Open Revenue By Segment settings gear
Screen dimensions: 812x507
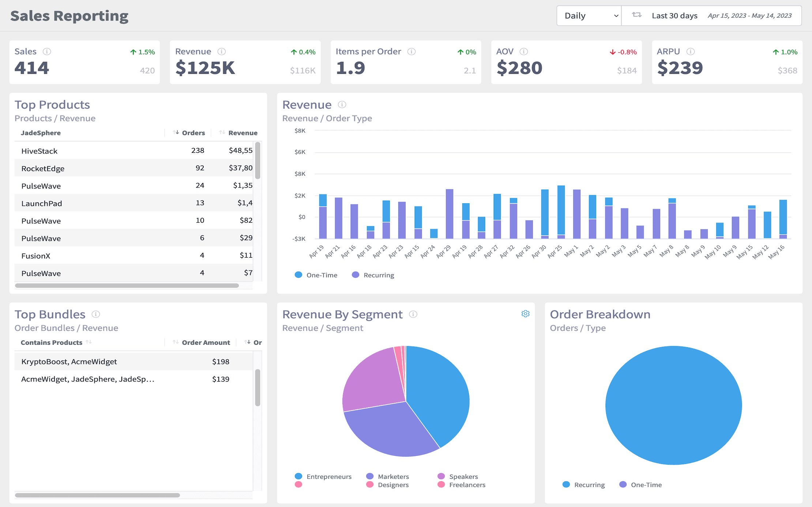point(525,314)
